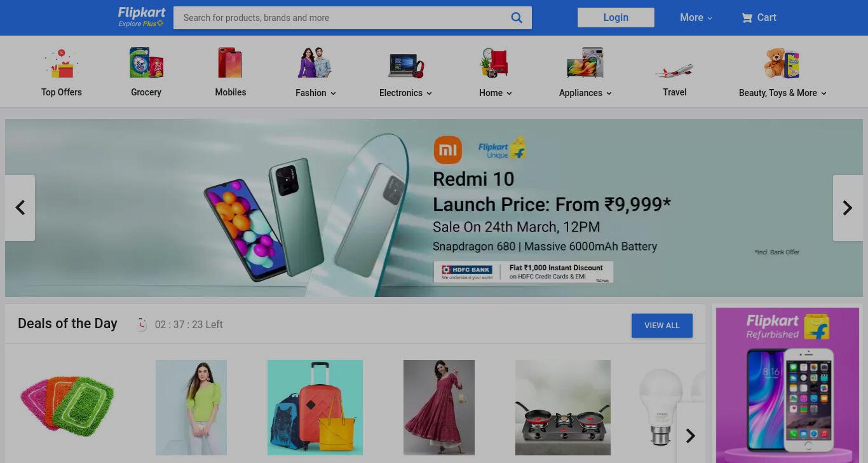Show previous banner slide arrow

20,208
